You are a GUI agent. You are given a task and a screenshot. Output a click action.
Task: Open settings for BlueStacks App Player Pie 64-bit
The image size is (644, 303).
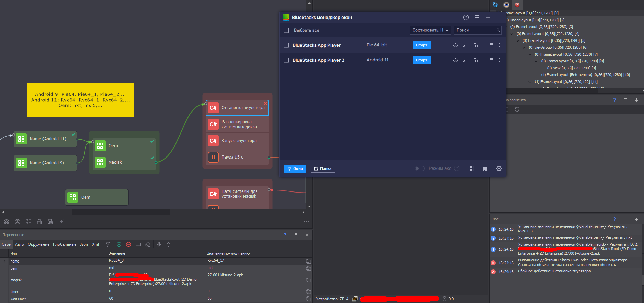(x=455, y=45)
